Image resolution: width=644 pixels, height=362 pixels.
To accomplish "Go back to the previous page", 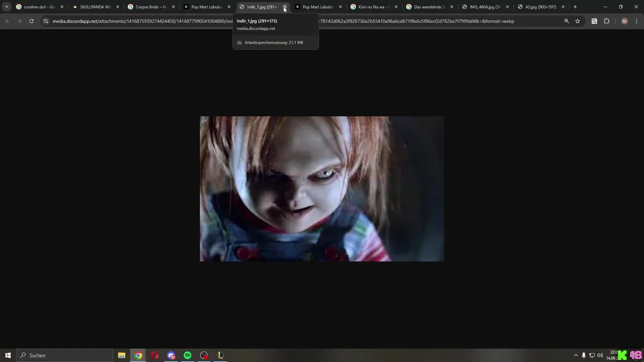I will pos(7,21).
